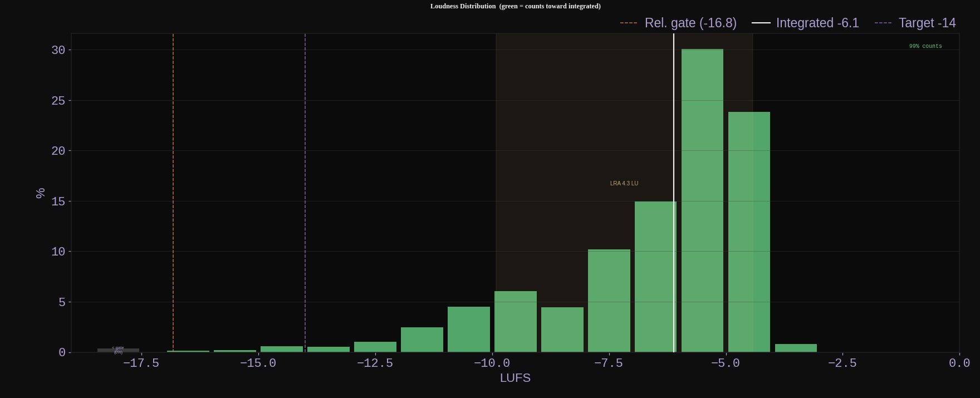Click the x-axis tick label '-2.5'
The height and width of the screenshot is (398, 980).
coord(842,363)
